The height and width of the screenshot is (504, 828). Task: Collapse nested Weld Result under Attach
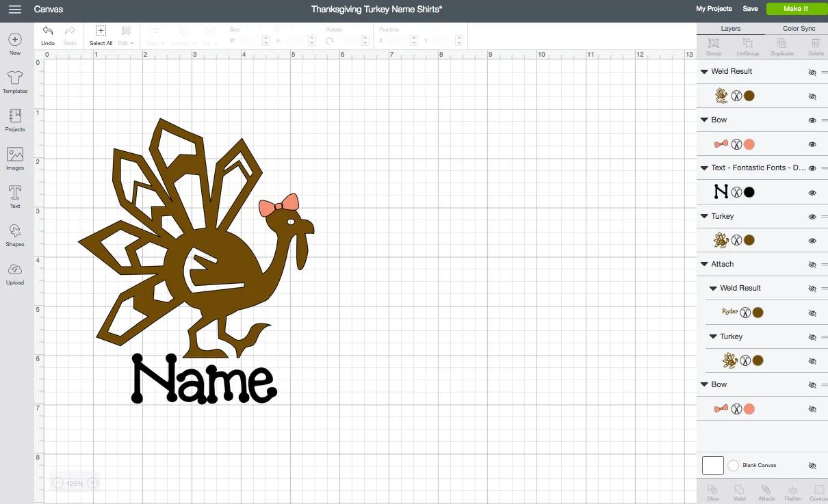click(713, 288)
